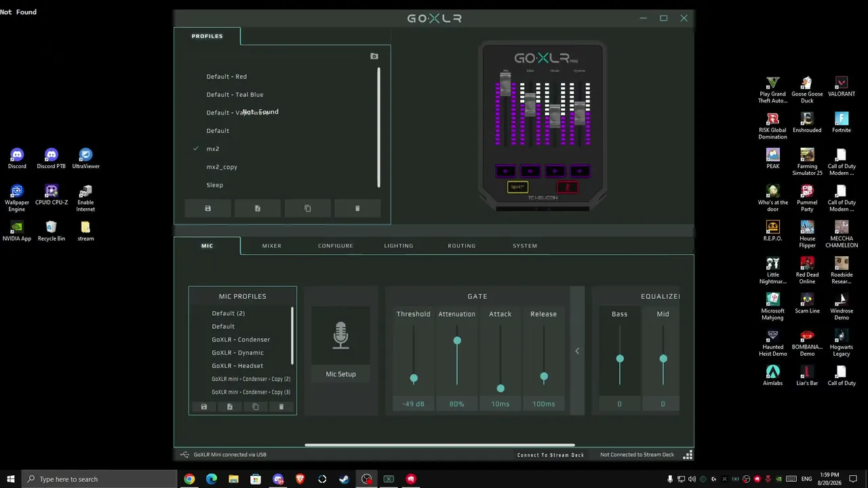Go to the Lighting tab
Image resolution: width=868 pixels, height=488 pixels.
[x=399, y=245]
